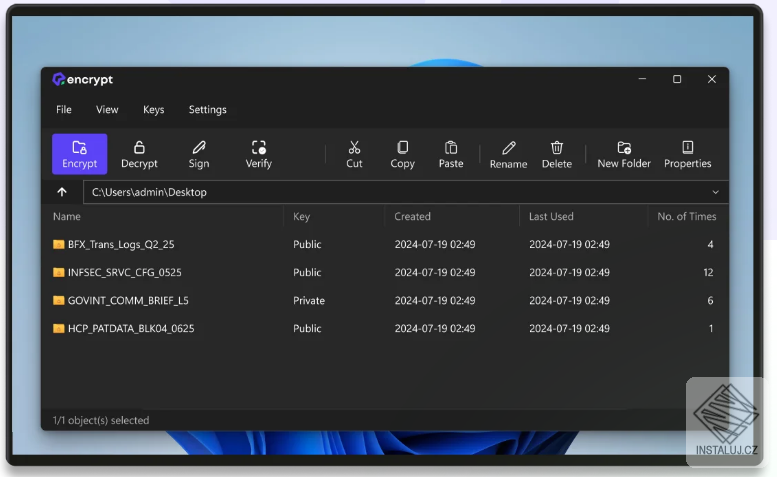The height and width of the screenshot is (477, 777).
Task: Open the Keys menu
Action: coord(154,109)
